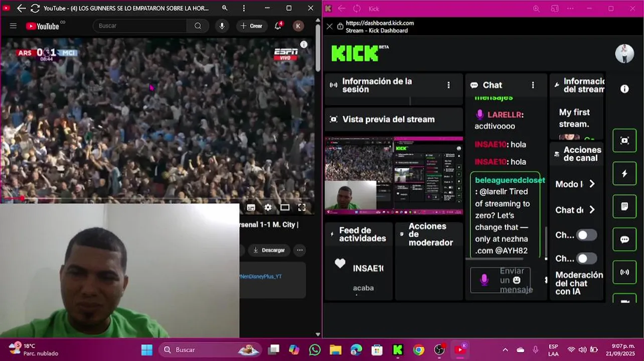Viewport: 644px width, 361px height.
Task: Open Chat panel three-dot options
Action: coord(533,85)
